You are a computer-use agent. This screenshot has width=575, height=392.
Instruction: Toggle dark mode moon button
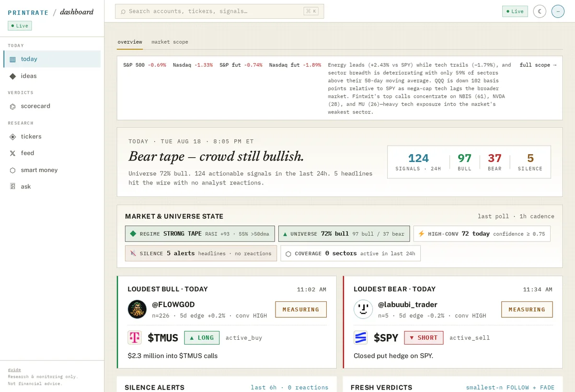[x=540, y=11]
